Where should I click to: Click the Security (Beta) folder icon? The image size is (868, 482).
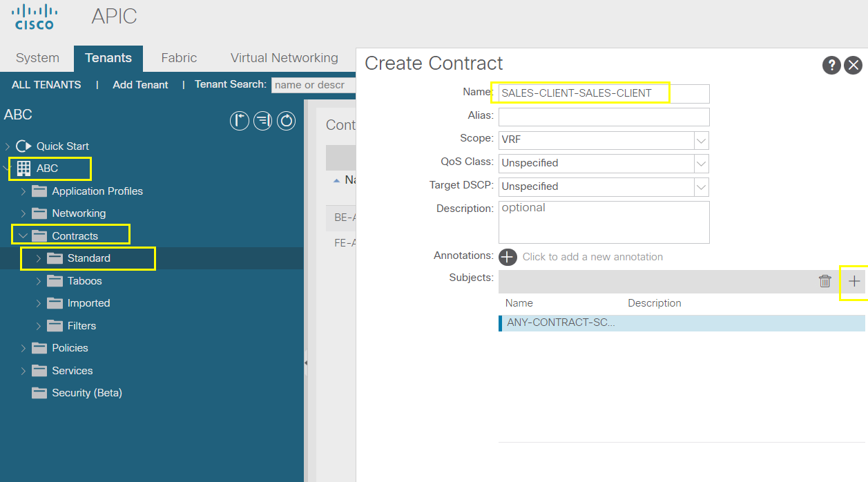tap(39, 392)
